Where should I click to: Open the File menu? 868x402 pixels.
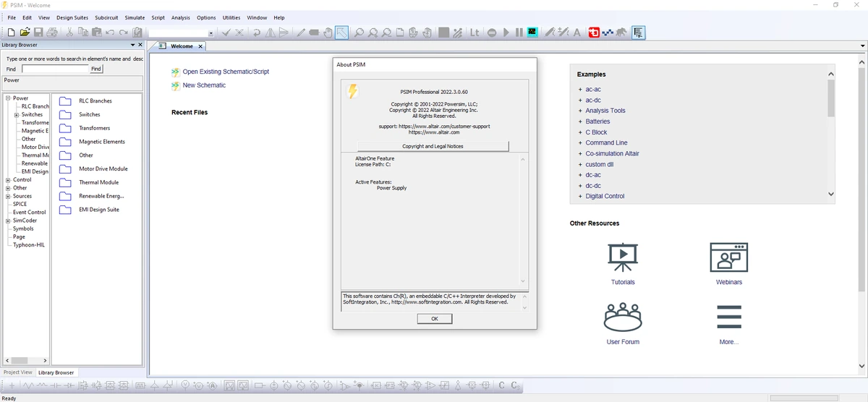coord(12,17)
